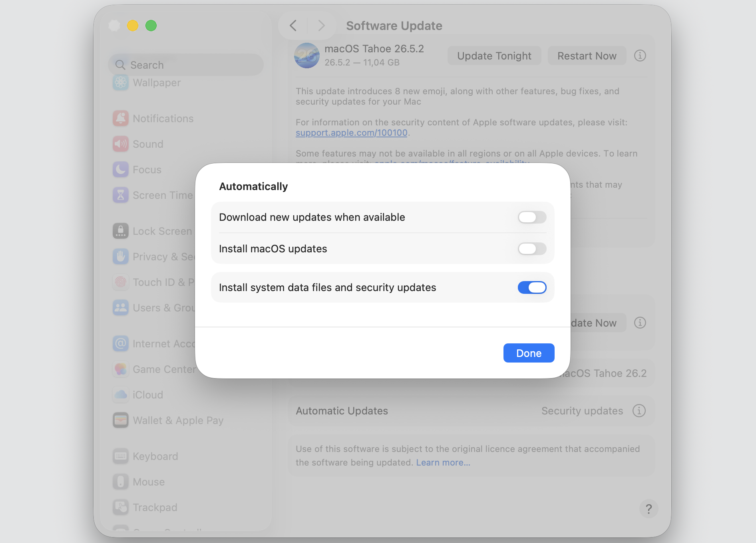Viewport: 756px width, 543px height.
Task: Click the 26.5.2 — 11,04 GB size text
Action: [x=362, y=63]
